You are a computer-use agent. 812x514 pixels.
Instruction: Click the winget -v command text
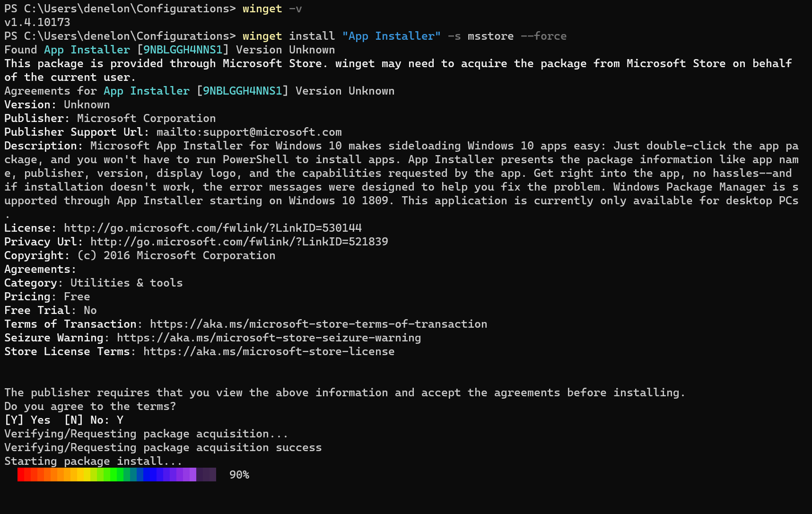click(272, 9)
